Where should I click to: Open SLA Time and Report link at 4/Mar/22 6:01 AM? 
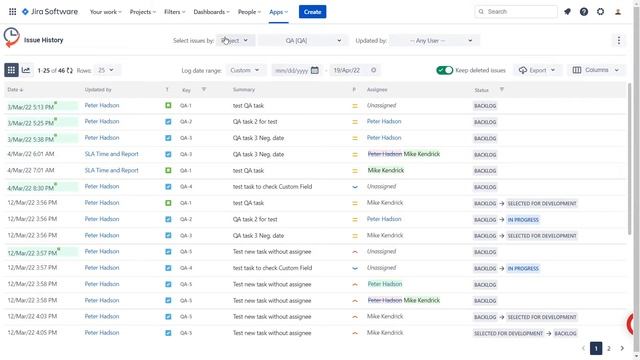111,154
